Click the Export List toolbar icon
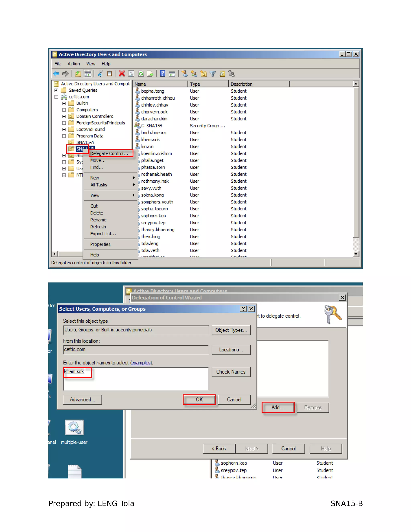 tap(150, 73)
